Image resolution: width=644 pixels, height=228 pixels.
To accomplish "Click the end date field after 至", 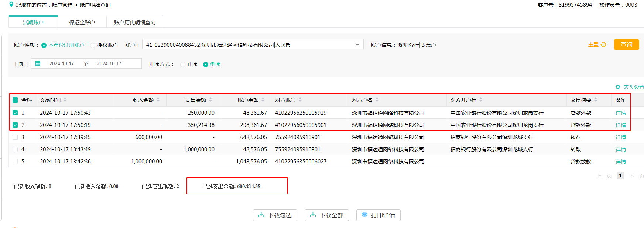I will point(109,63).
